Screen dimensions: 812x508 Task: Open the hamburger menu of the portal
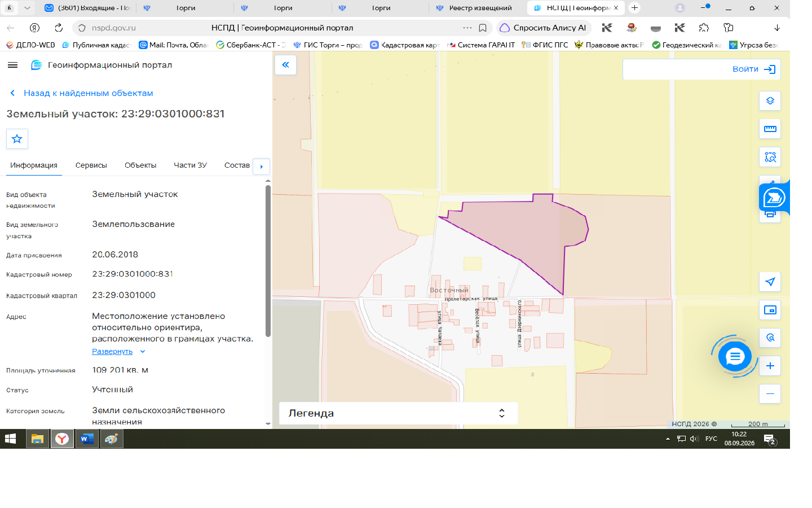(x=12, y=65)
